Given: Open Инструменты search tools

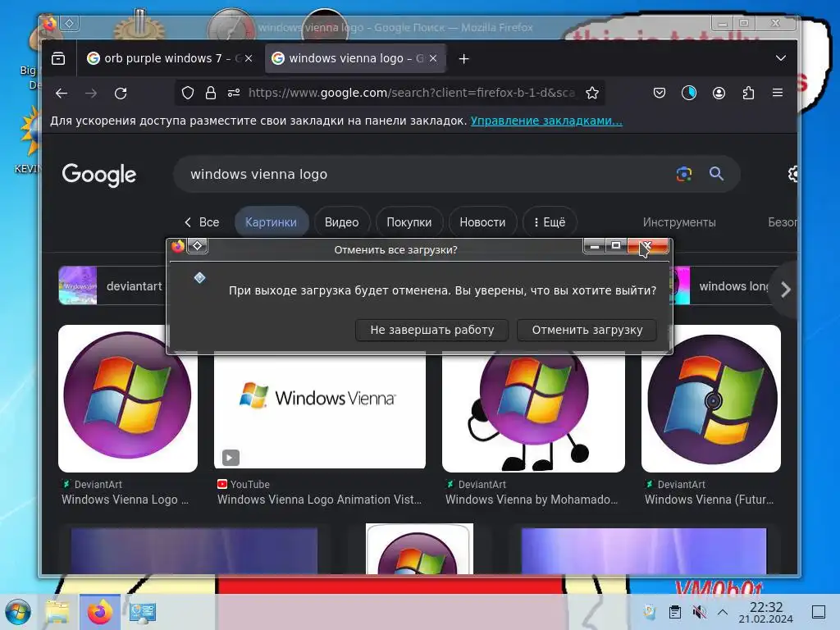Looking at the screenshot, I should [x=679, y=222].
